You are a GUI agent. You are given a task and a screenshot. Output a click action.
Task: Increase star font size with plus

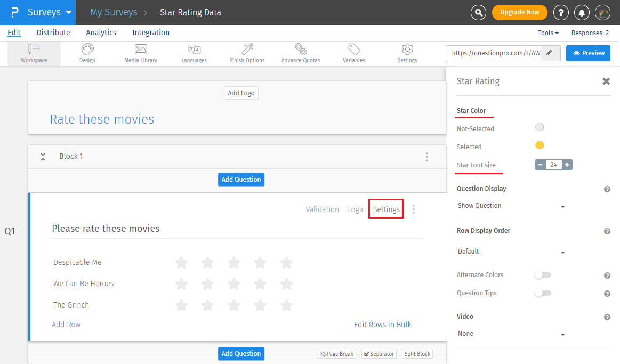(x=567, y=165)
